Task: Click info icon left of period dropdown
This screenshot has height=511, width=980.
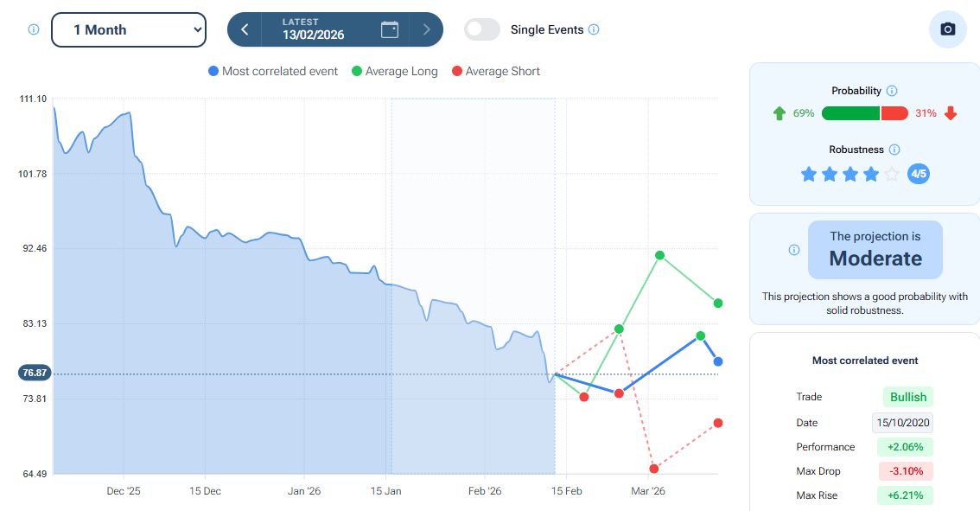Action: [34, 29]
